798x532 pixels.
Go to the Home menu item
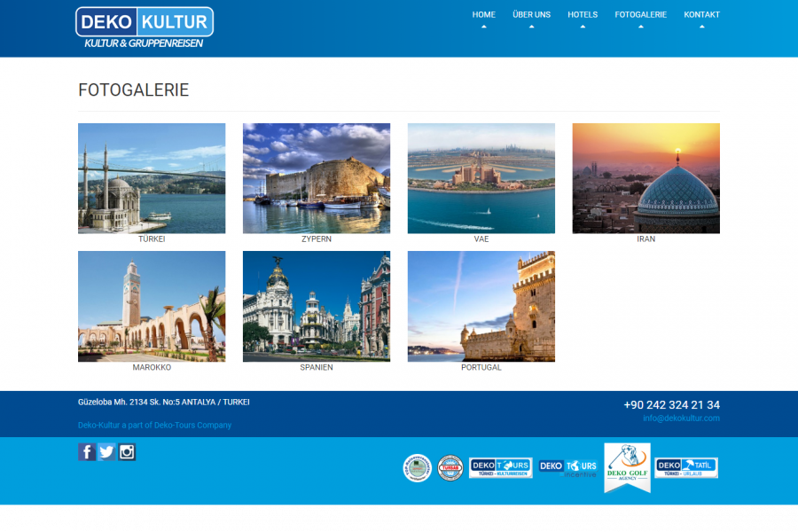483,14
